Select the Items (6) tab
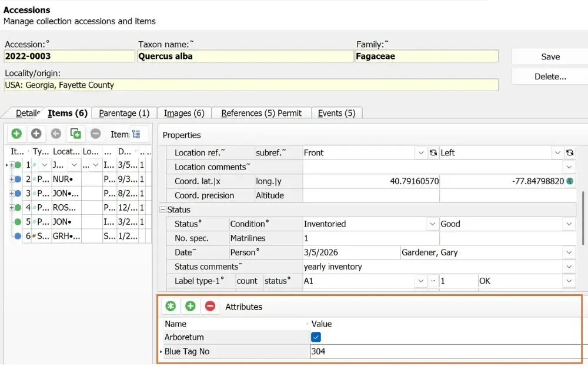588x369 pixels. 68,113
